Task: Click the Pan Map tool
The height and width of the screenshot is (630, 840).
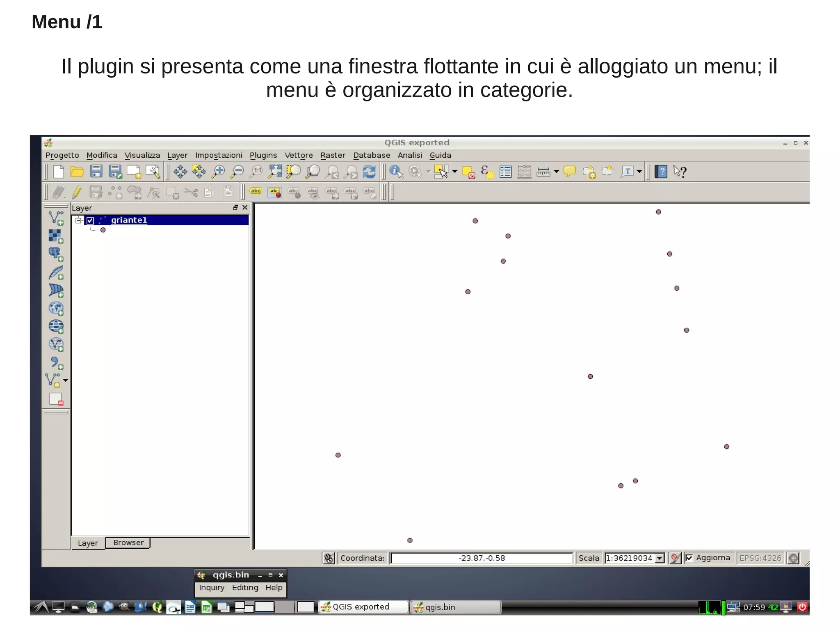Action: 180,171
